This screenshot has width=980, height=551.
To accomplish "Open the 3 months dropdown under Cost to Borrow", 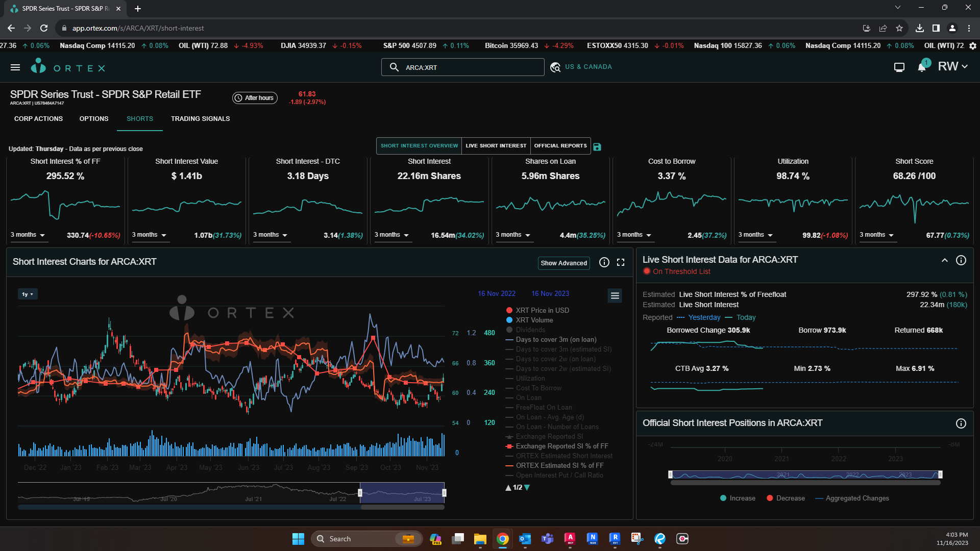I will click(x=634, y=235).
